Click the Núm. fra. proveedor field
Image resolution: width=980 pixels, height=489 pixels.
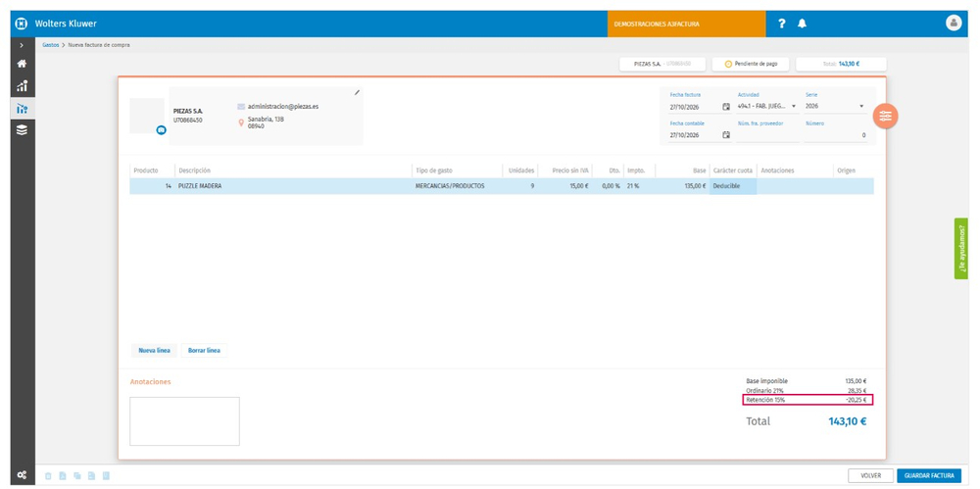tap(767, 135)
